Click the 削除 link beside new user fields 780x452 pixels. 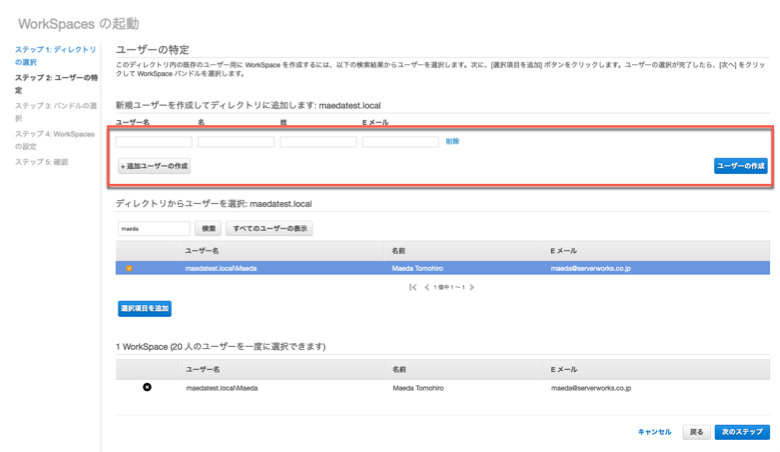click(452, 142)
